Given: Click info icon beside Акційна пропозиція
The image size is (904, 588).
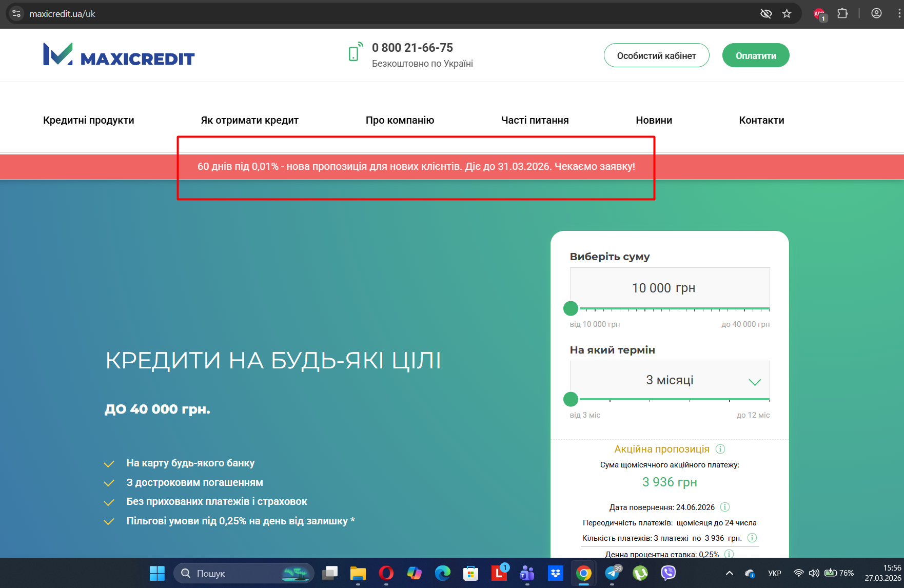Looking at the screenshot, I should 720,449.
